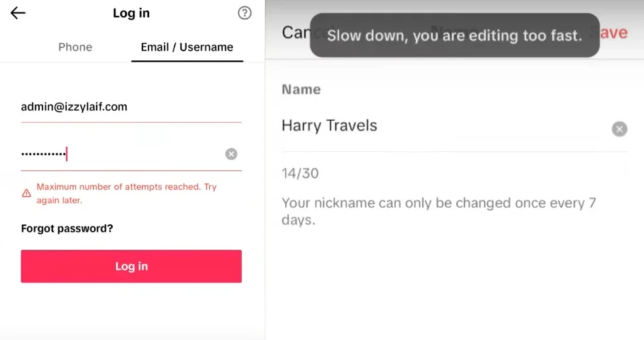This screenshot has width=644, height=340.
Task: Click the admin@izzylaif.com email field
Action: (x=131, y=107)
